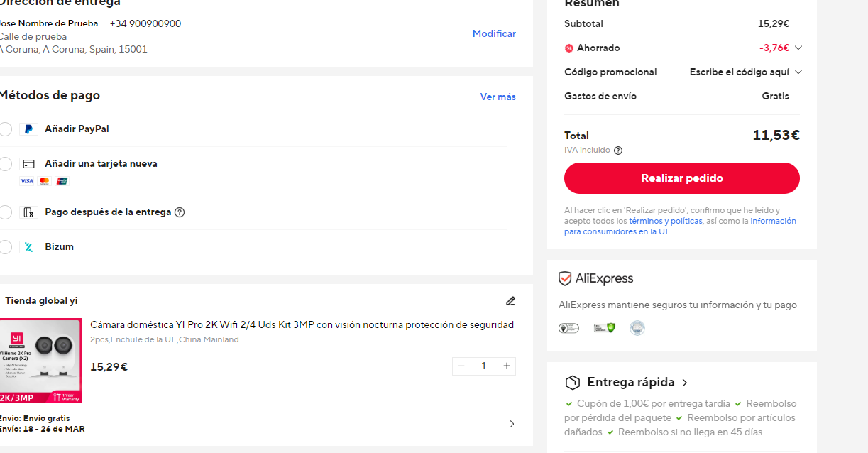868x453 pixels.
Task: Select the Mastercard icon
Action: [43, 181]
